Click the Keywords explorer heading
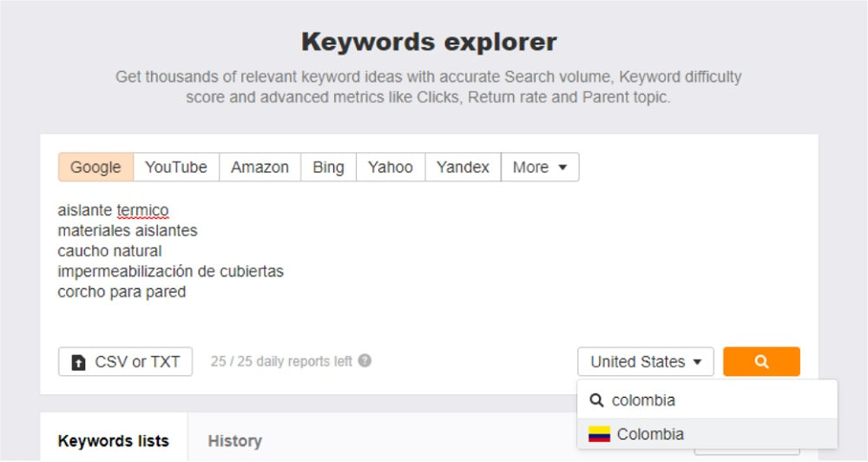Viewport: 868px width, 462px height. point(429,42)
